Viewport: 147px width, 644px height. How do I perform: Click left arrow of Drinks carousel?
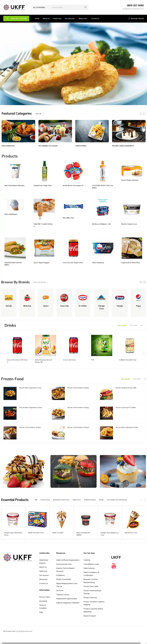pyautogui.click(x=3, y=353)
